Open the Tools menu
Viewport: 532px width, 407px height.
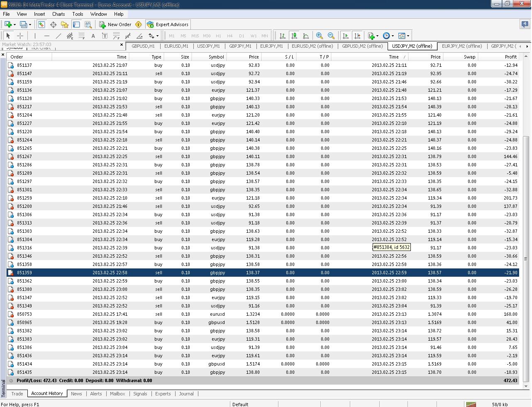click(78, 14)
